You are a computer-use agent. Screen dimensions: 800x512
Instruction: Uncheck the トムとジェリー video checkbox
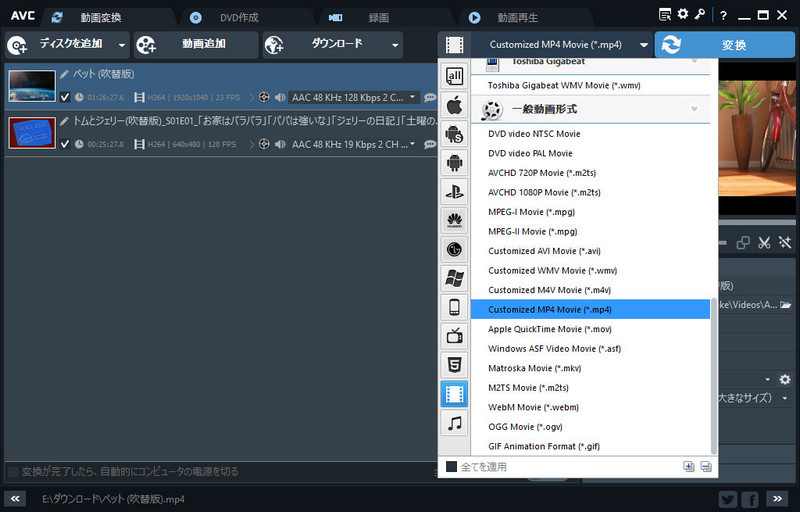(x=65, y=144)
